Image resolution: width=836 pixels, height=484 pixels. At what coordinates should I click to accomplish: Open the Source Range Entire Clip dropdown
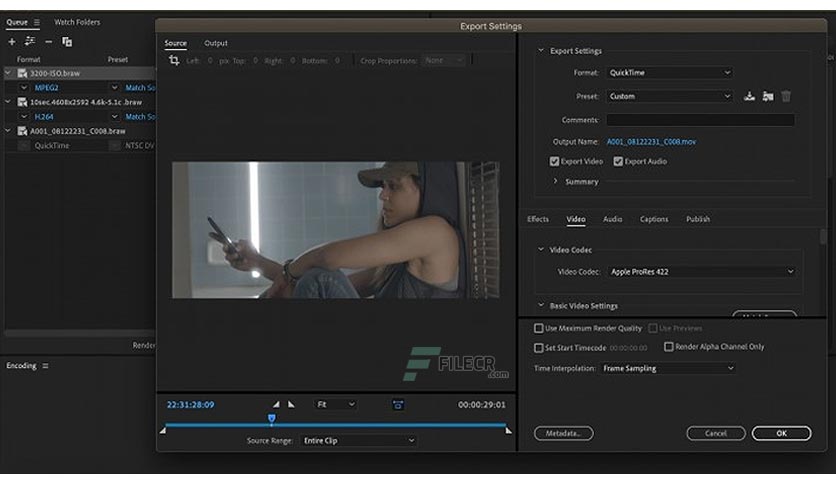pyautogui.click(x=358, y=441)
